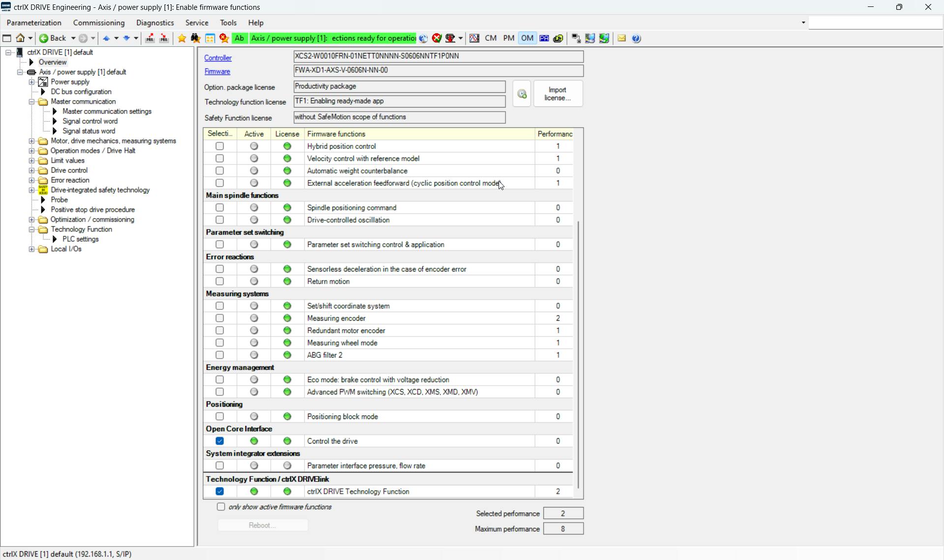The image size is (944, 560).
Task: Open the Commissioning menu
Action: [99, 23]
